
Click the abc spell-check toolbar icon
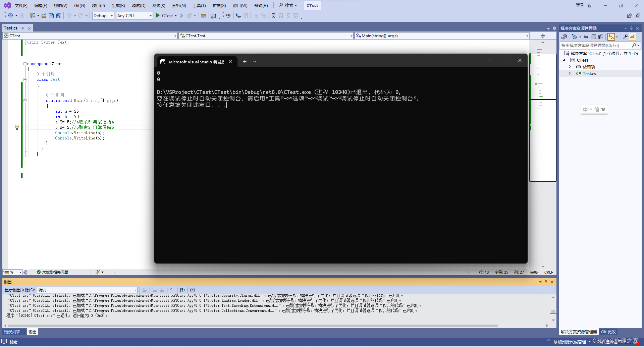tap(228, 16)
